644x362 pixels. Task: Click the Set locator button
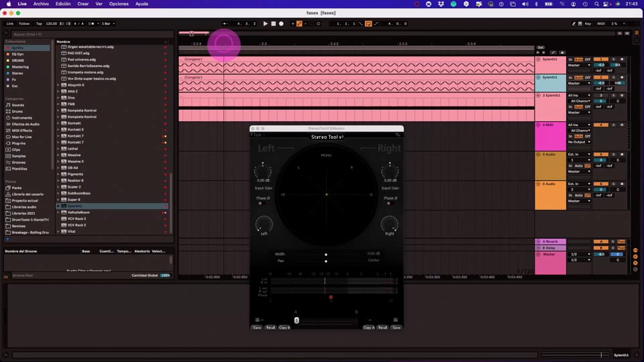click(541, 48)
